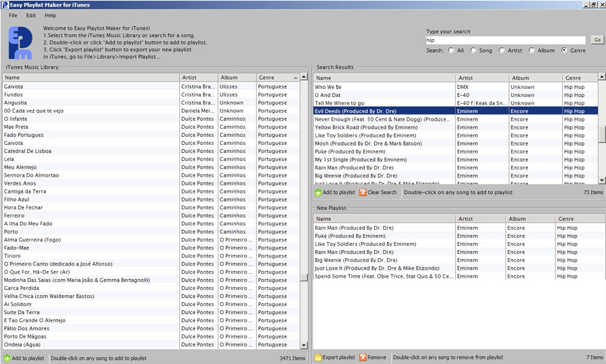Select Spend Some Time in New Playlist

459,276
